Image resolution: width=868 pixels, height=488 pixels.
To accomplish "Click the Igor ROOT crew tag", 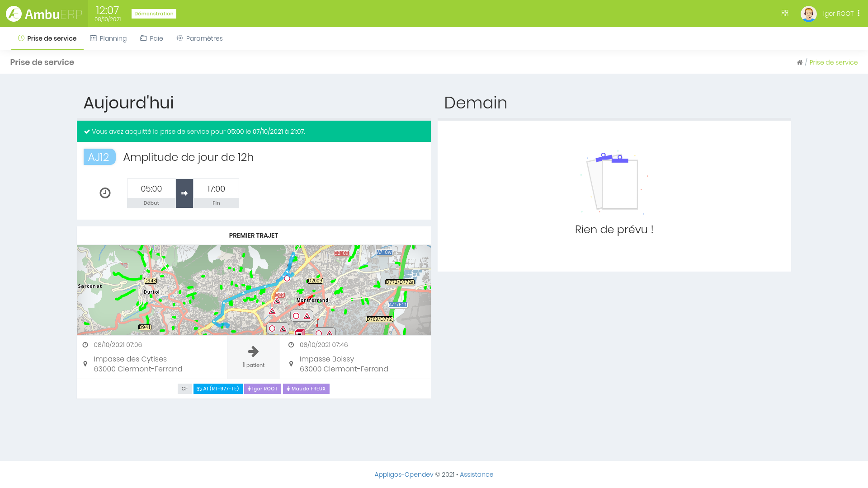I will pos(263,389).
